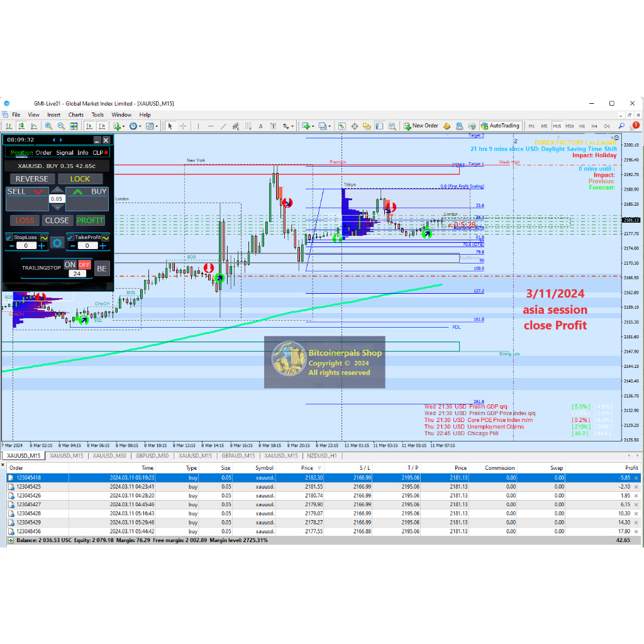
Task: Toggle the AutoTrading button
Action: [500, 126]
